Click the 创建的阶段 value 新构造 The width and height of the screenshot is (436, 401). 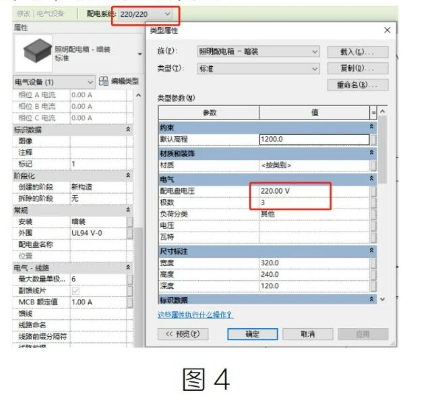[99, 187]
